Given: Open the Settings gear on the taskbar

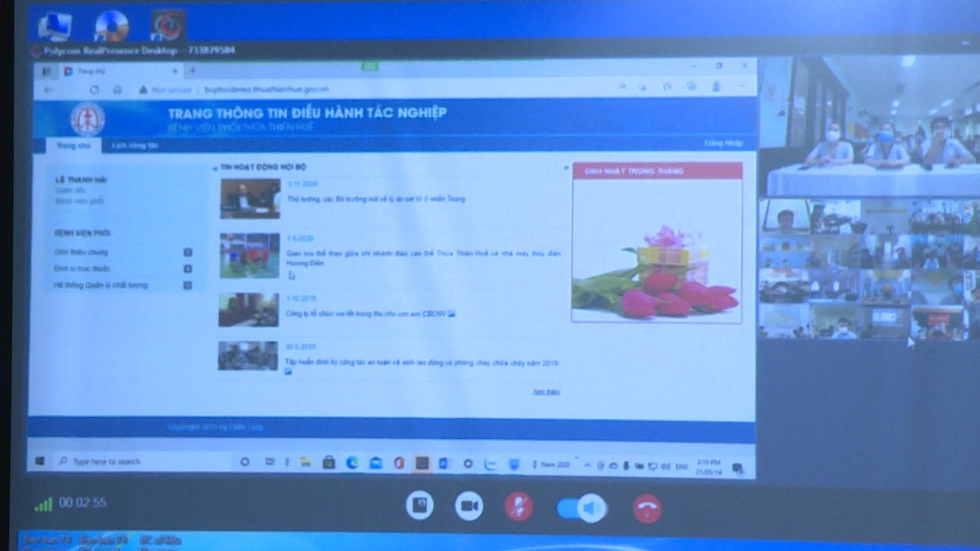Looking at the screenshot, I should pos(468,463).
